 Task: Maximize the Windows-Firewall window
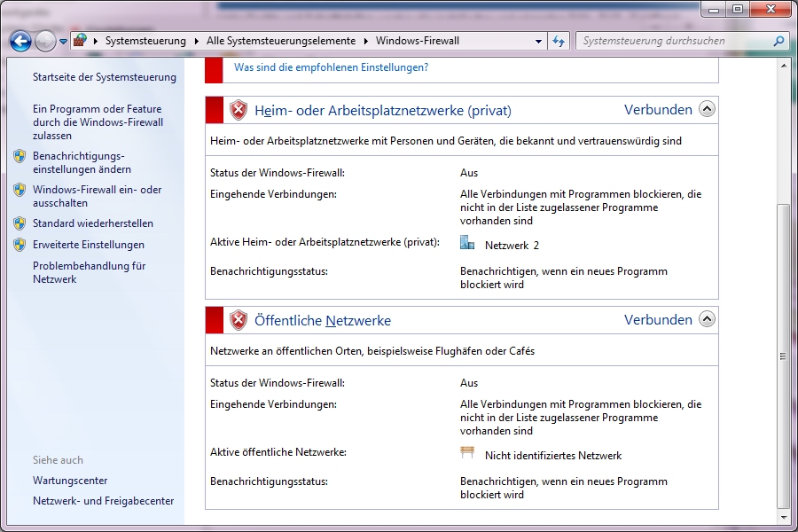coord(738,9)
